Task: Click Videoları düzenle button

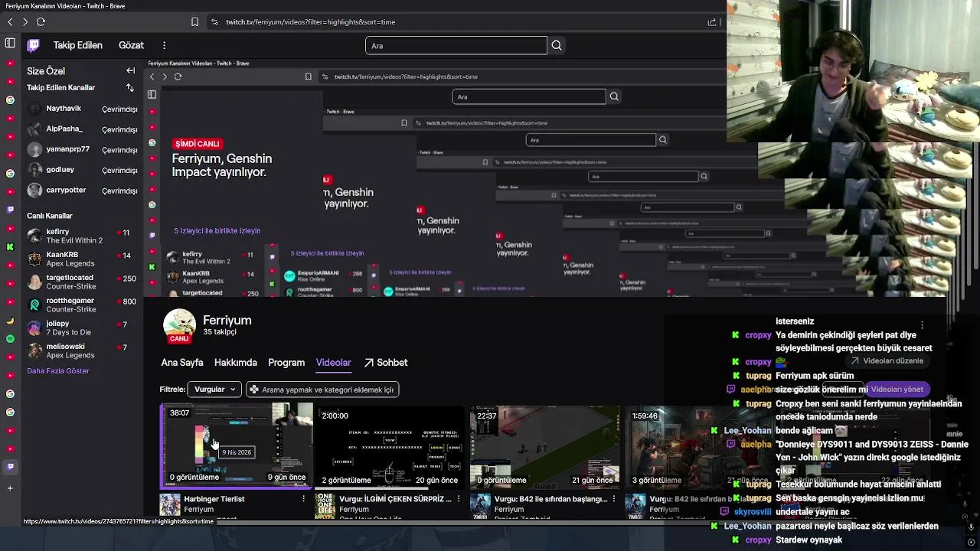Action: [x=887, y=361]
